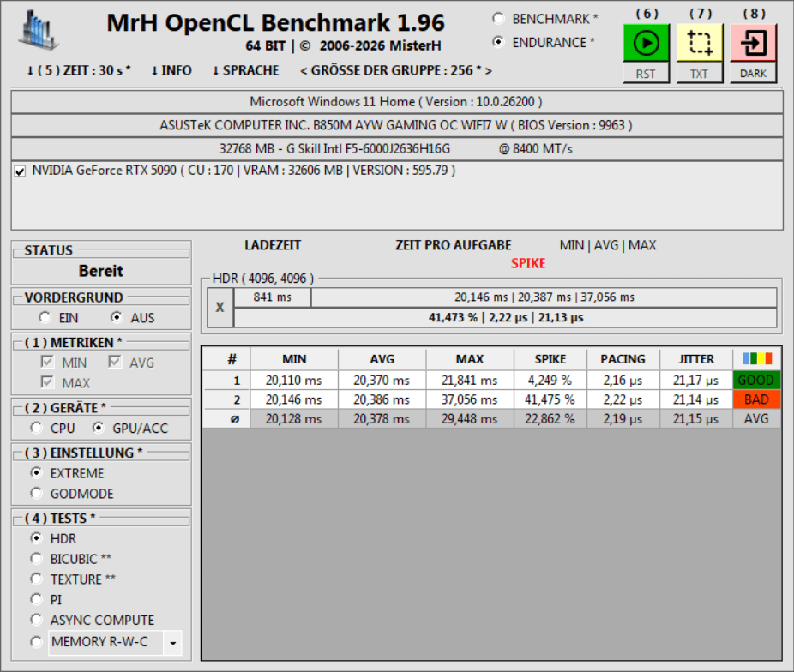Toggle the NVIDIA GeForce RTX 5090 checkbox
Screen dimensions: 794x672
point(20,171)
